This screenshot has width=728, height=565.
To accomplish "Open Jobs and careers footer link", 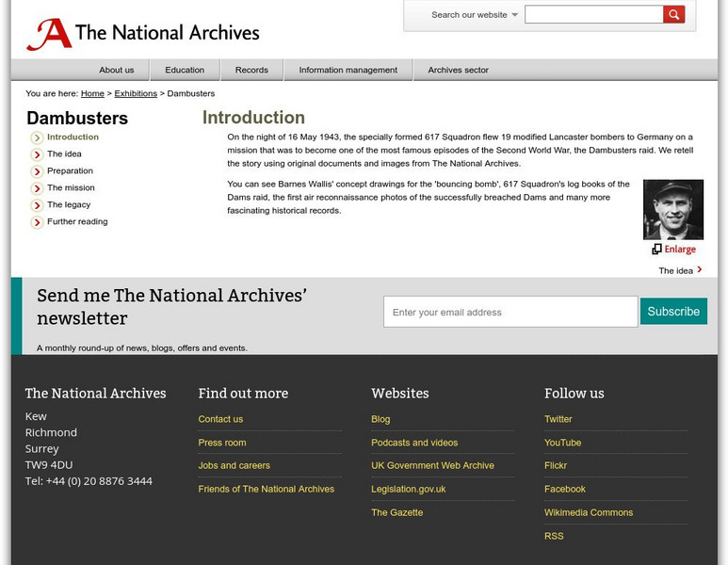I will [234, 465].
